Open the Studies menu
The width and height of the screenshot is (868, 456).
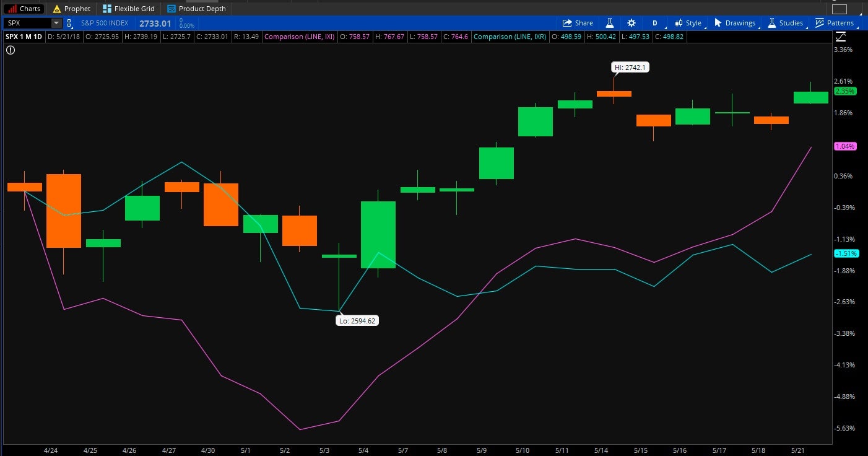(x=785, y=23)
